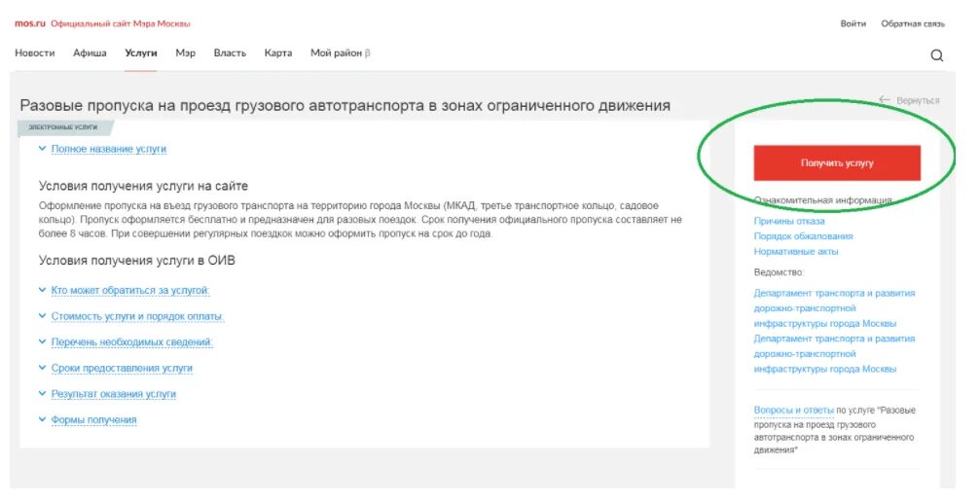
Task: Click the Формы получения link text
Action: [x=93, y=420]
